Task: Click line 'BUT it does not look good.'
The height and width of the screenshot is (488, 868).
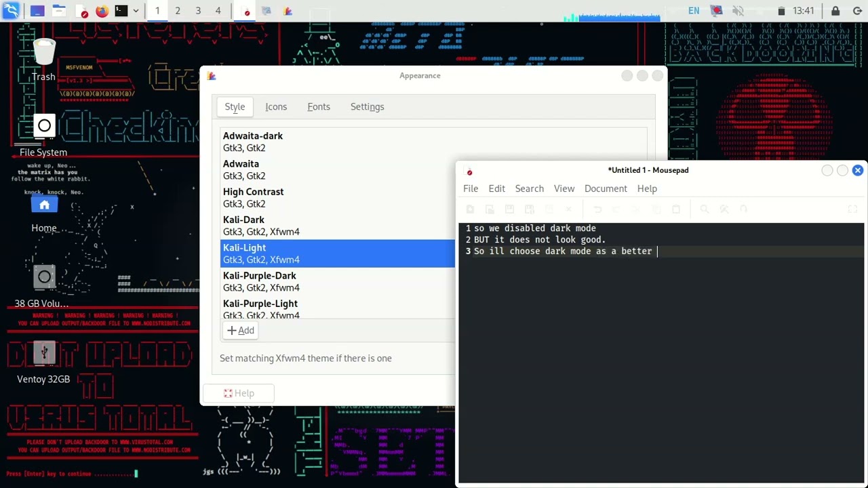Action: pyautogui.click(x=540, y=240)
